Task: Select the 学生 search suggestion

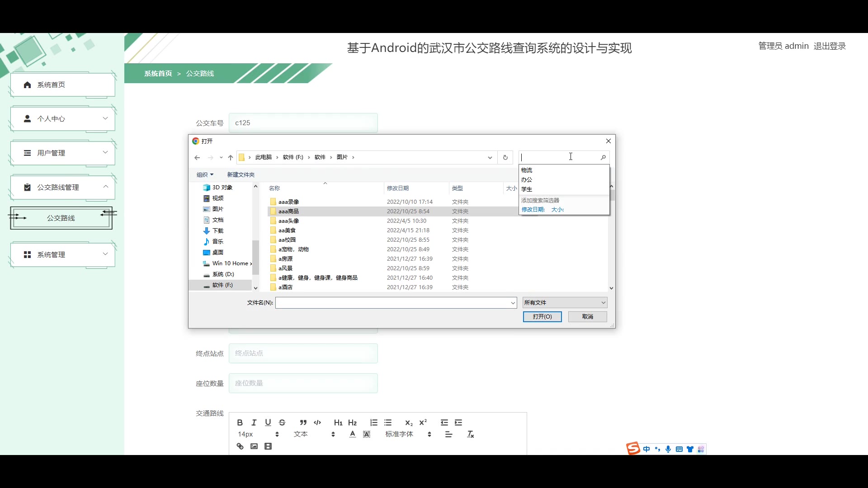Action: (x=564, y=189)
